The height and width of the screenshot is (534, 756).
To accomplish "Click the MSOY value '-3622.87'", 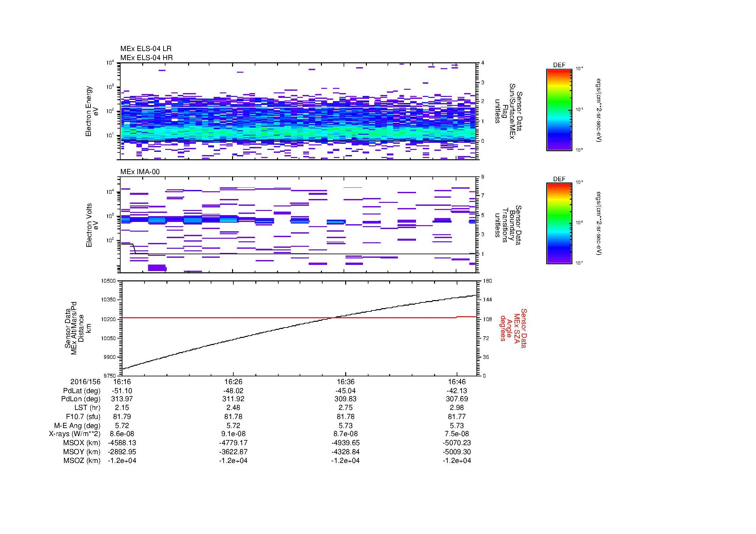I will point(233,452).
